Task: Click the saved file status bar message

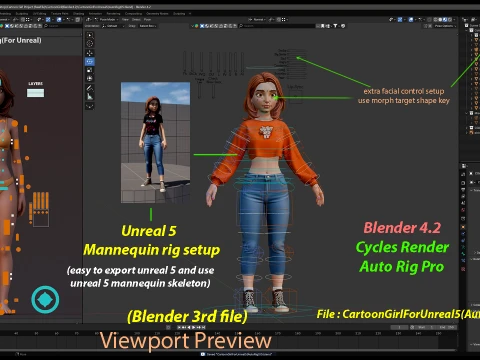Action: point(237,354)
